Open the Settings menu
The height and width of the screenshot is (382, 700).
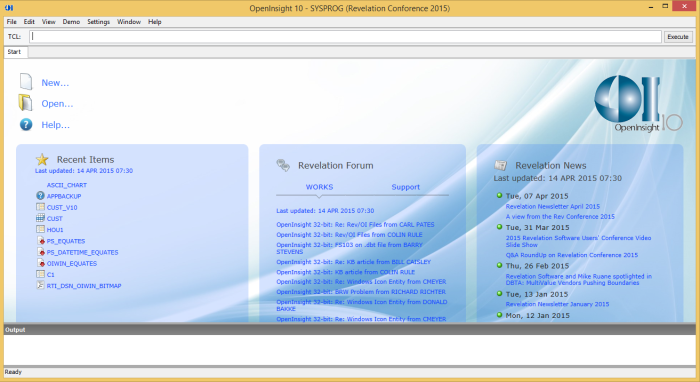click(x=98, y=21)
